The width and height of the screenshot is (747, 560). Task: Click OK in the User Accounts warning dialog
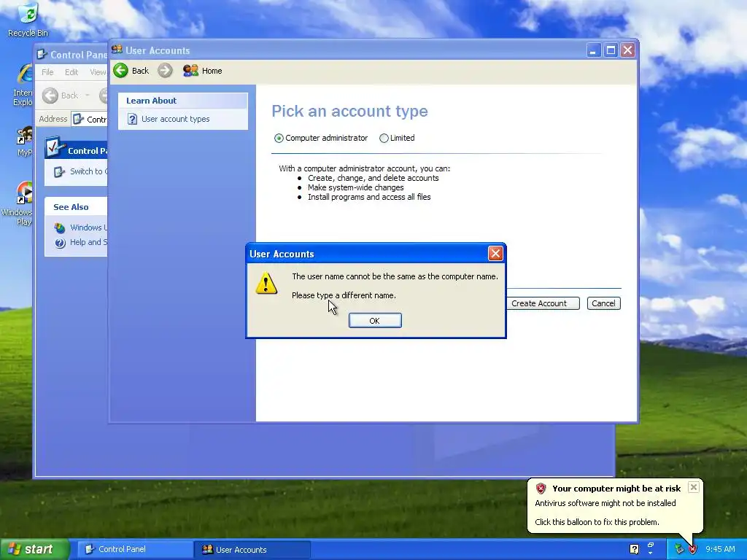point(375,321)
